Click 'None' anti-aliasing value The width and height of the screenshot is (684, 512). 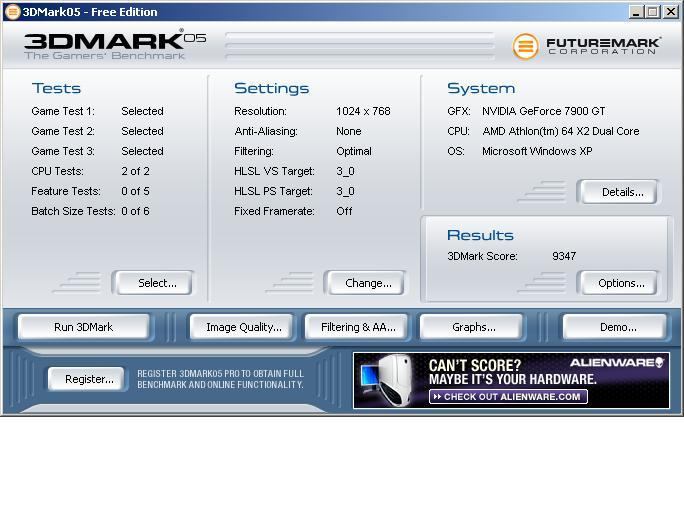pyautogui.click(x=349, y=131)
